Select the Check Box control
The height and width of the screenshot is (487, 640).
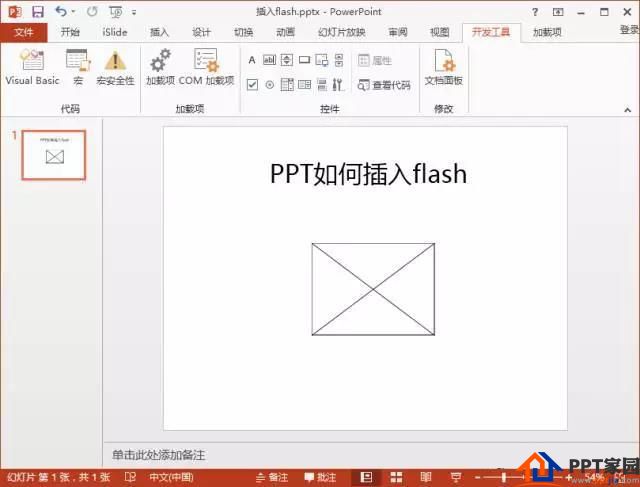tap(252, 85)
